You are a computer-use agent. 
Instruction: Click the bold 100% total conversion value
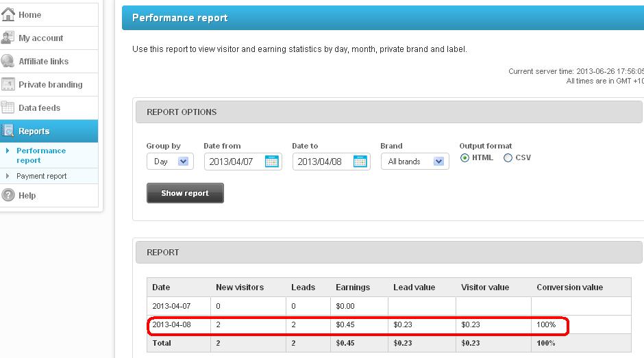[546, 343]
